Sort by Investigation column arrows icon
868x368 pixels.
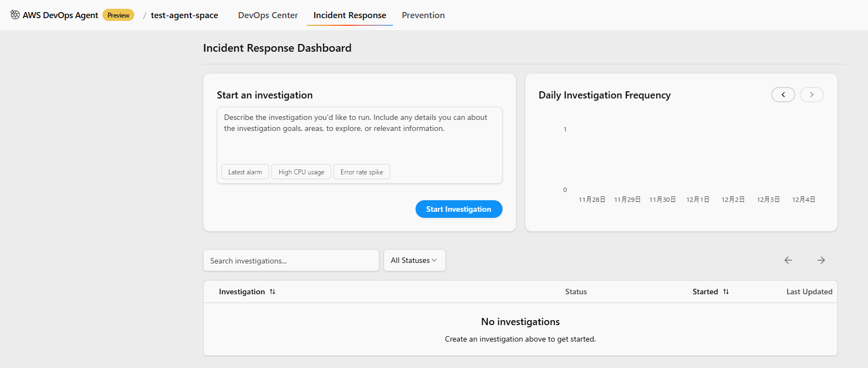(x=272, y=292)
